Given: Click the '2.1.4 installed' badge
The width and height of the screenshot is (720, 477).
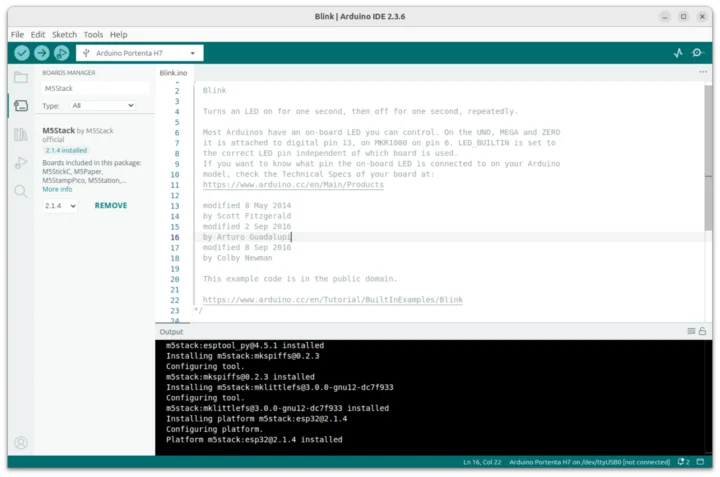Looking at the screenshot, I should pos(66,150).
